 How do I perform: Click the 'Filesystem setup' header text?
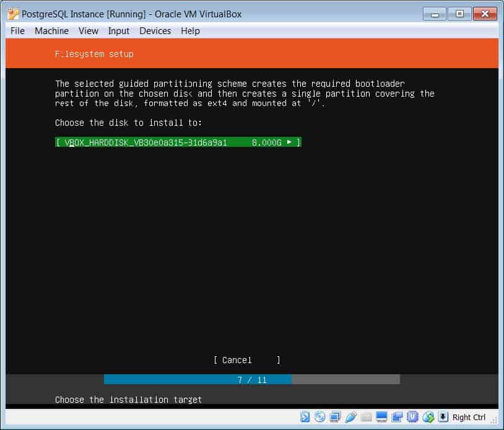point(94,54)
